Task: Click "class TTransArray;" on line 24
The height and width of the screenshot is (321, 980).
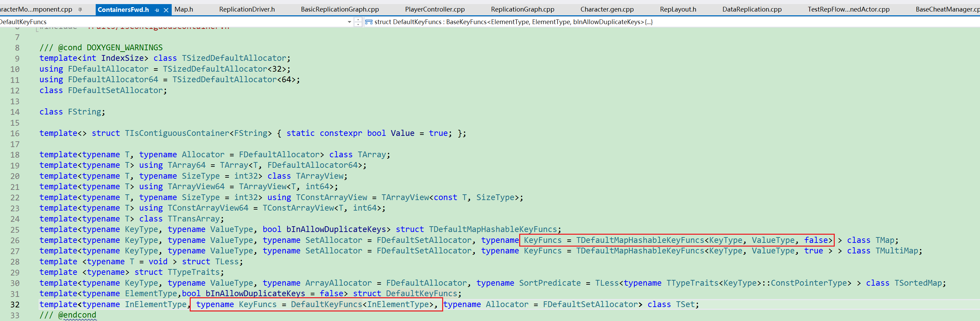Action: pyautogui.click(x=182, y=219)
